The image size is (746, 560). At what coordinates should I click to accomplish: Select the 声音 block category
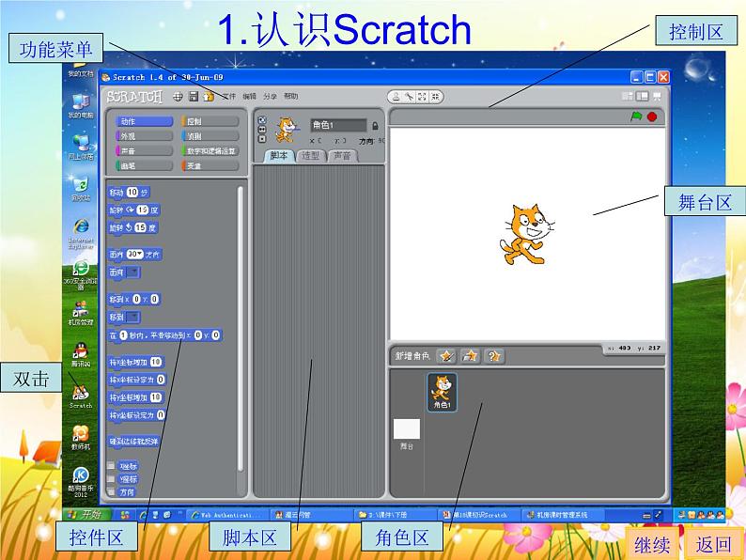pos(144,151)
